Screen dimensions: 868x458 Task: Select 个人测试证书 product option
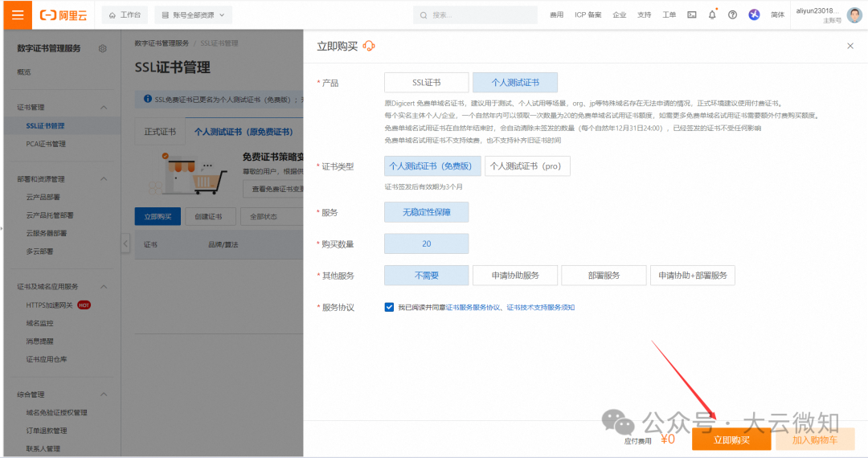[x=515, y=83]
